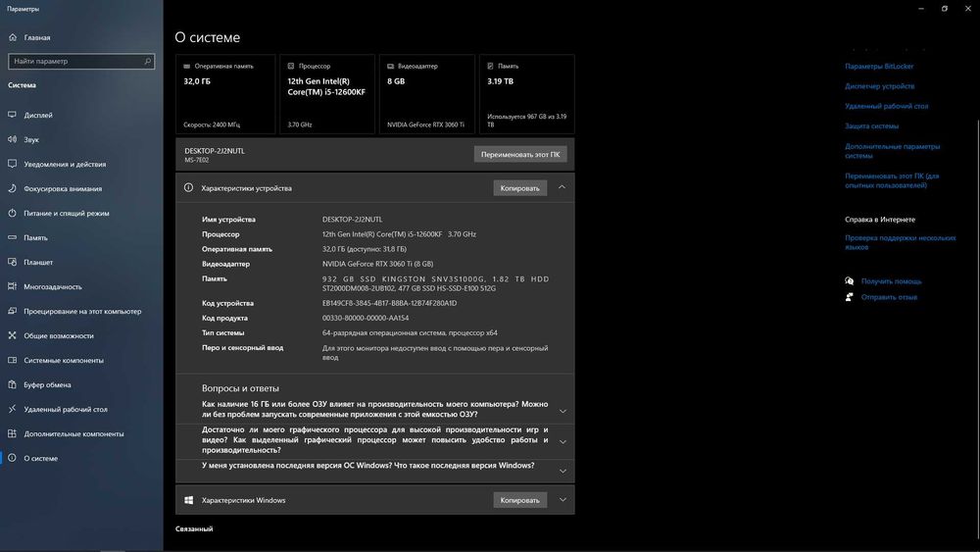Open Power and sleep icon
Image resolution: width=980 pixels, height=552 pixels.
tap(13, 213)
